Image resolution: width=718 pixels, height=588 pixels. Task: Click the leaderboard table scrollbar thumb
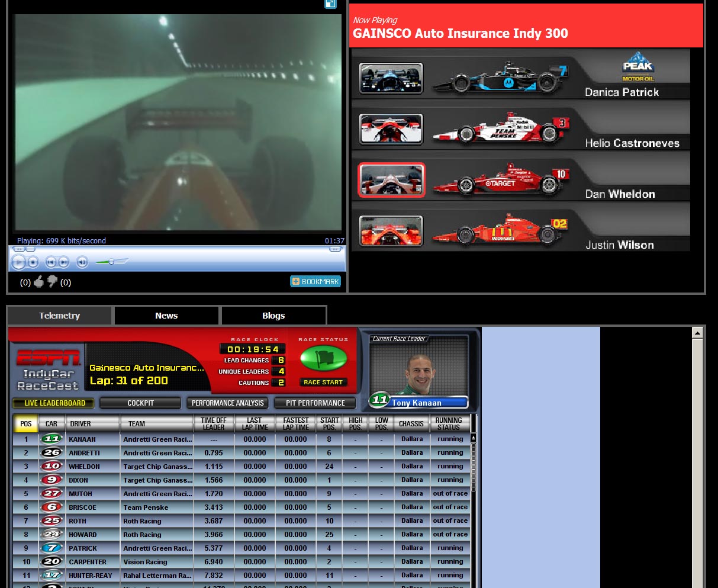tap(473, 468)
